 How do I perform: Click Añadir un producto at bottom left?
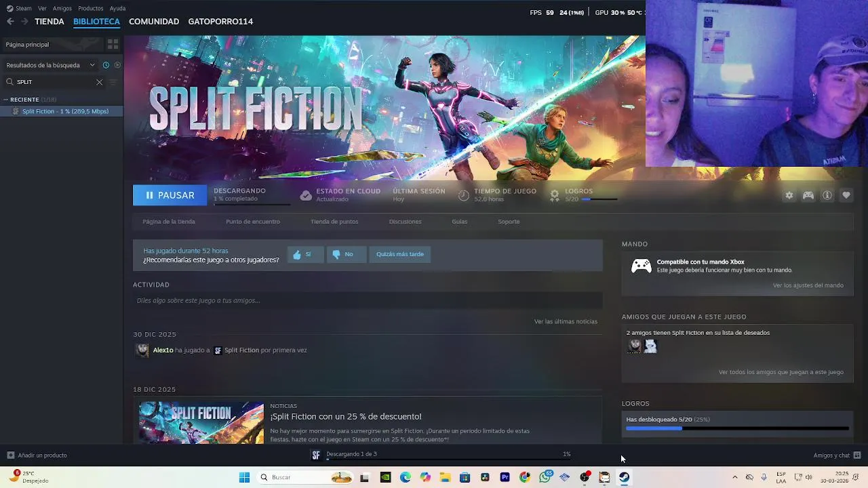point(37,455)
